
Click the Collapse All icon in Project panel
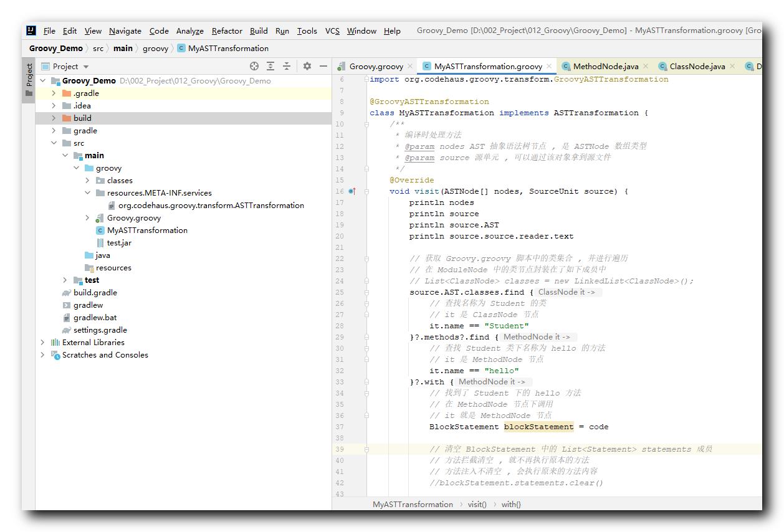tap(287, 66)
